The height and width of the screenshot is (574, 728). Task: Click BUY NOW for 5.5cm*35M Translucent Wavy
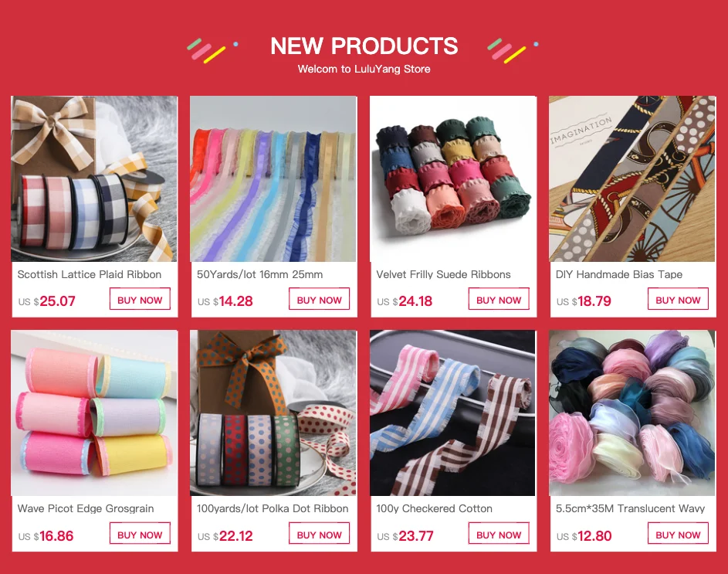[x=678, y=534]
